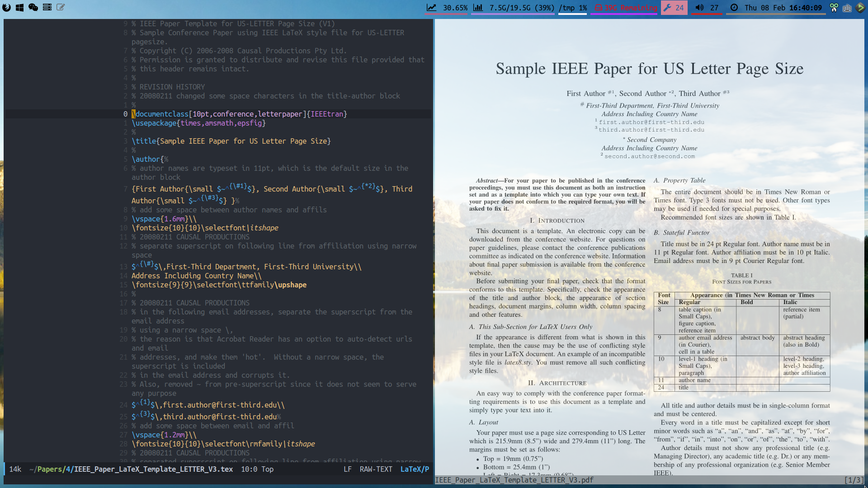Open the WeChat workspace icon
This screenshot has width=868, height=488.
(33, 7)
